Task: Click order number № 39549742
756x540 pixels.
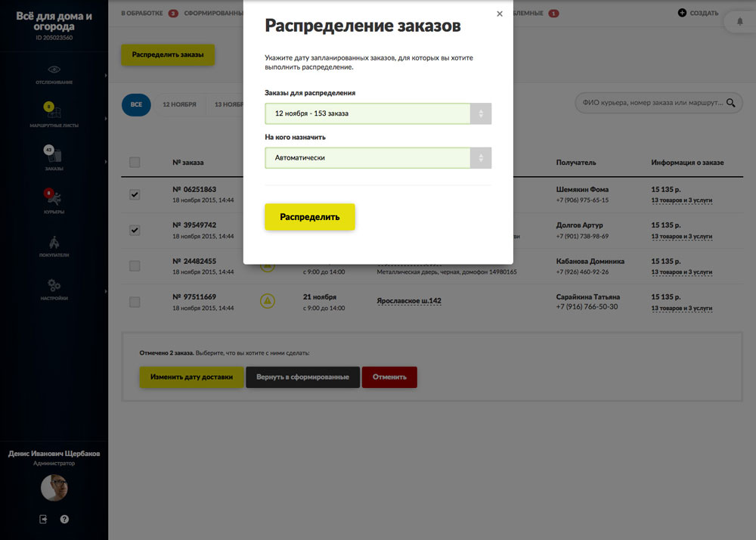Action: click(x=194, y=225)
